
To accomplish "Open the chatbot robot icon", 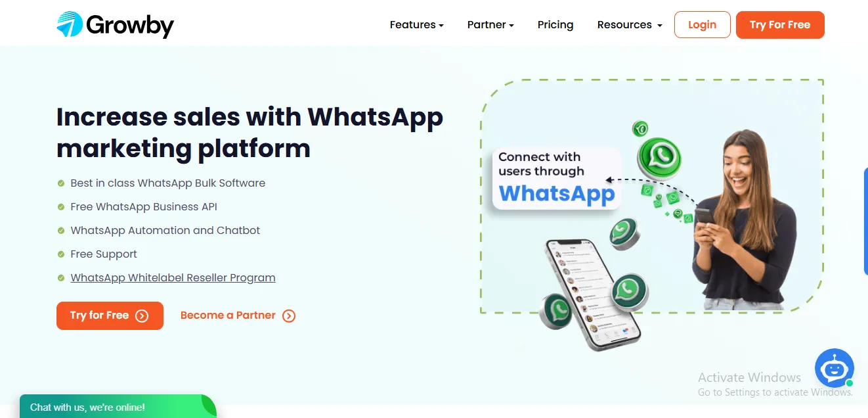I will coord(834,368).
